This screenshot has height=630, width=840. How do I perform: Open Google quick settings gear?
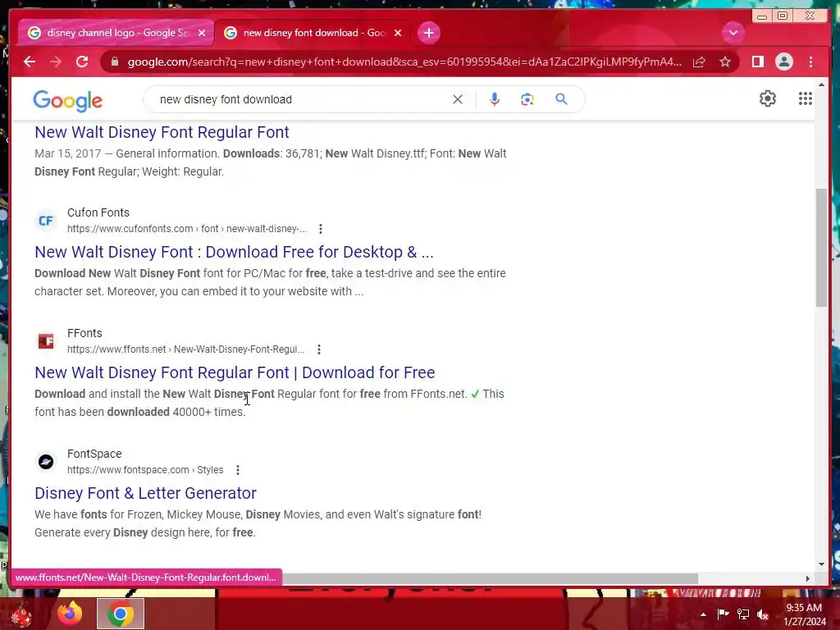click(x=768, y=98)
